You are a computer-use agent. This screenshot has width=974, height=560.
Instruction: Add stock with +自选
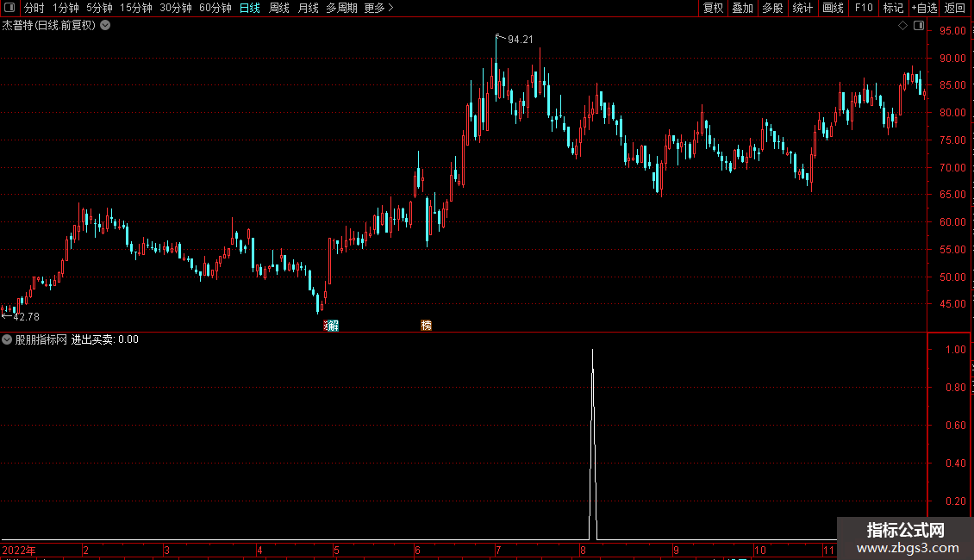tap(924, 8)
